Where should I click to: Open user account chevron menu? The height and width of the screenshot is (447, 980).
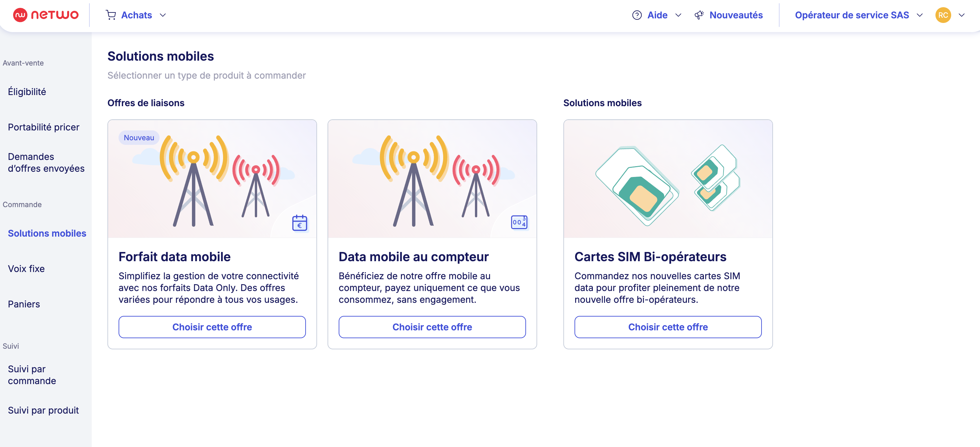point(961,15)
